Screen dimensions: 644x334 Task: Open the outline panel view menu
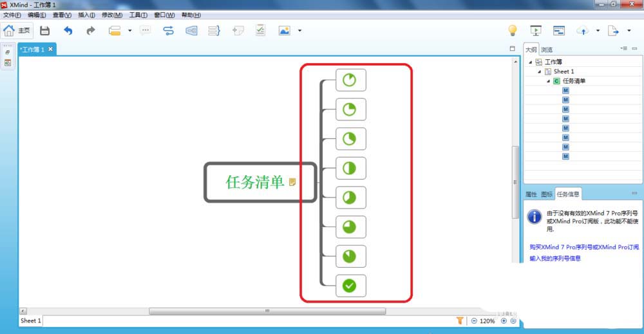pos(624,48)
